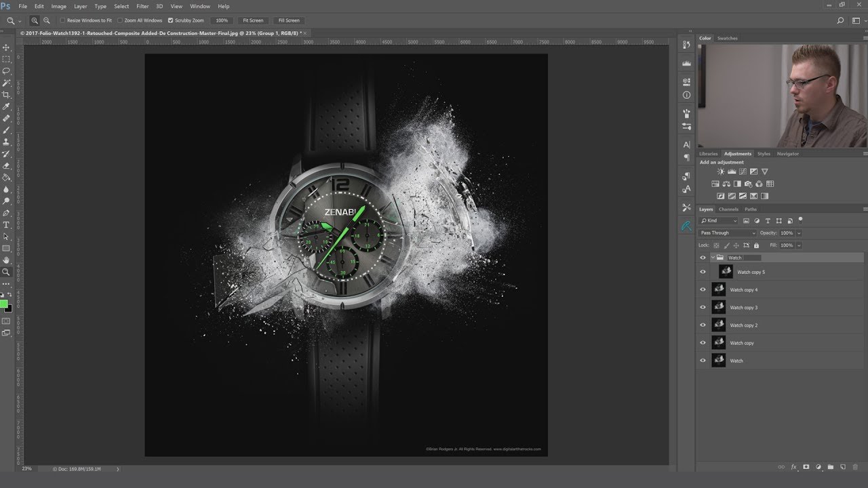Switch to the Swatches tab
This screenshot has width=868, height=488.
[727, 38]
